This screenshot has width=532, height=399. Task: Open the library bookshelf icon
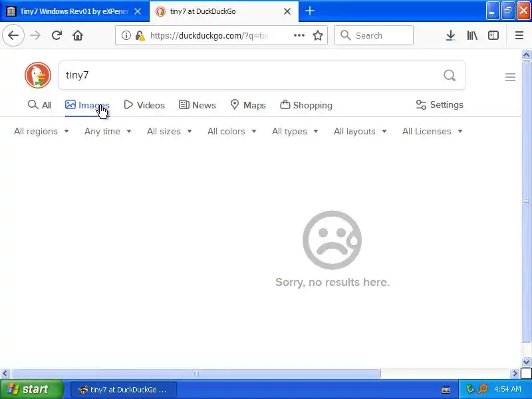pos(472,35)
